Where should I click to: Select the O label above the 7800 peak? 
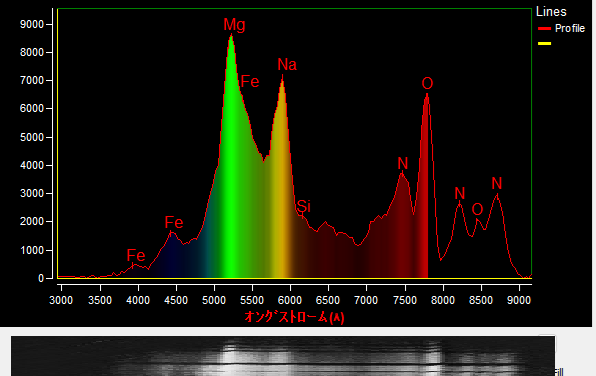tap(427, 84)
